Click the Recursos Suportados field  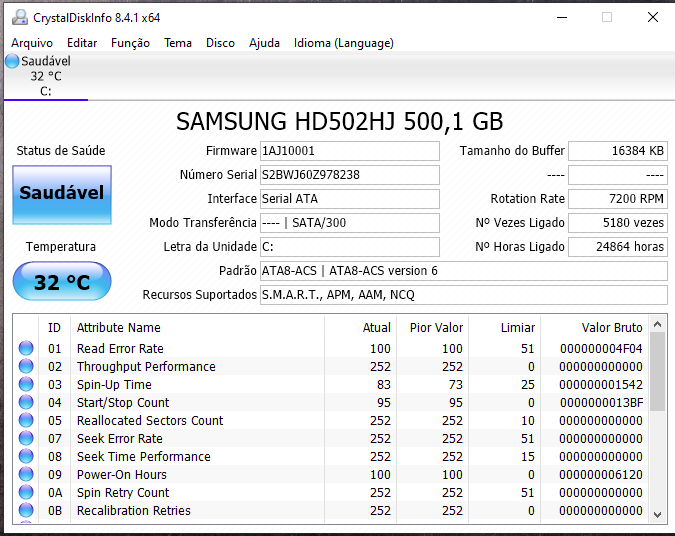[x=464, y=294]
